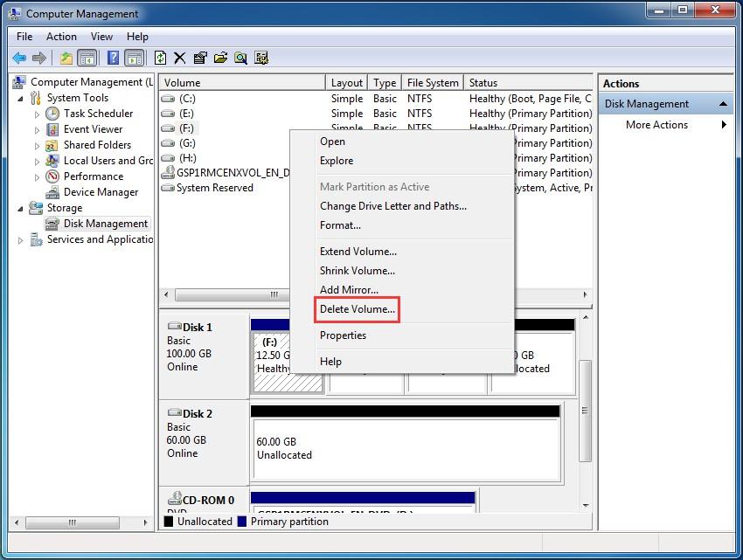
Task: Sort by the Layout column header
Action: click(346, 82)
